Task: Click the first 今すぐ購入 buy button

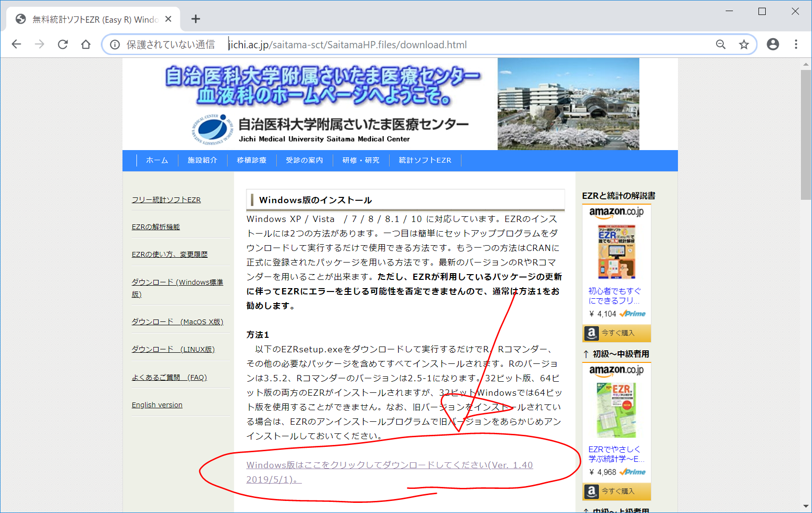Action: click(x=617, y=333)
